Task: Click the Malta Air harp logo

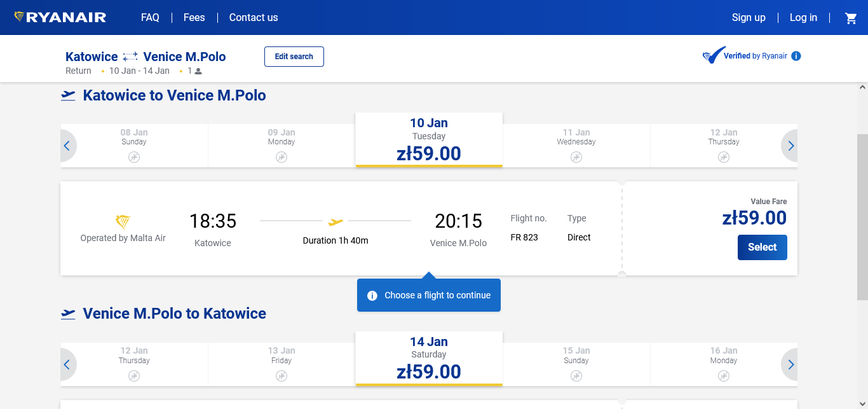Action: (x=123, y=222)
